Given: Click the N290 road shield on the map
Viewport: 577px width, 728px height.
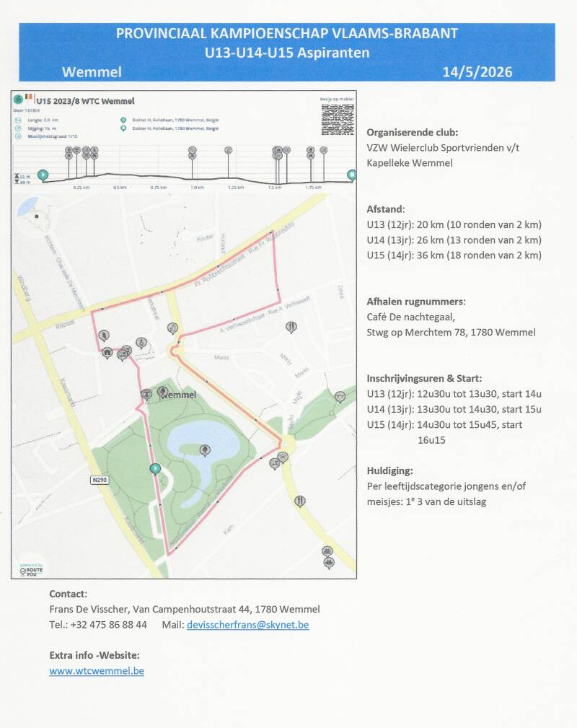Looking at the screenshot, I should tap(100, 480).
